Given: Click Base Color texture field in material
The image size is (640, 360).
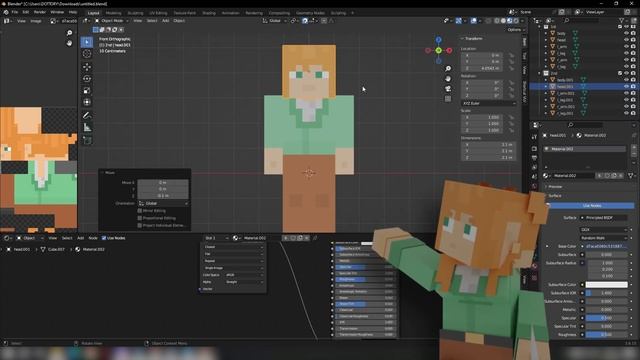Looking at the screenshot, I should [606, 247].
